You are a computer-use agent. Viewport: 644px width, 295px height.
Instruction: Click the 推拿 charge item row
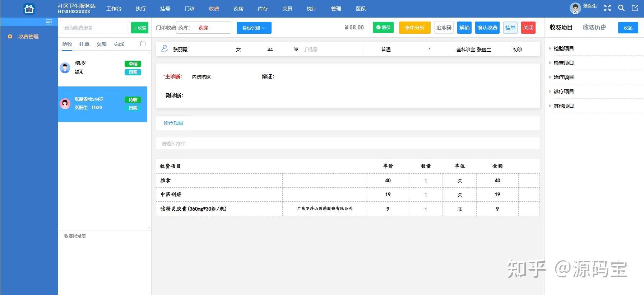pyautogui.click(x=348, y=181)
